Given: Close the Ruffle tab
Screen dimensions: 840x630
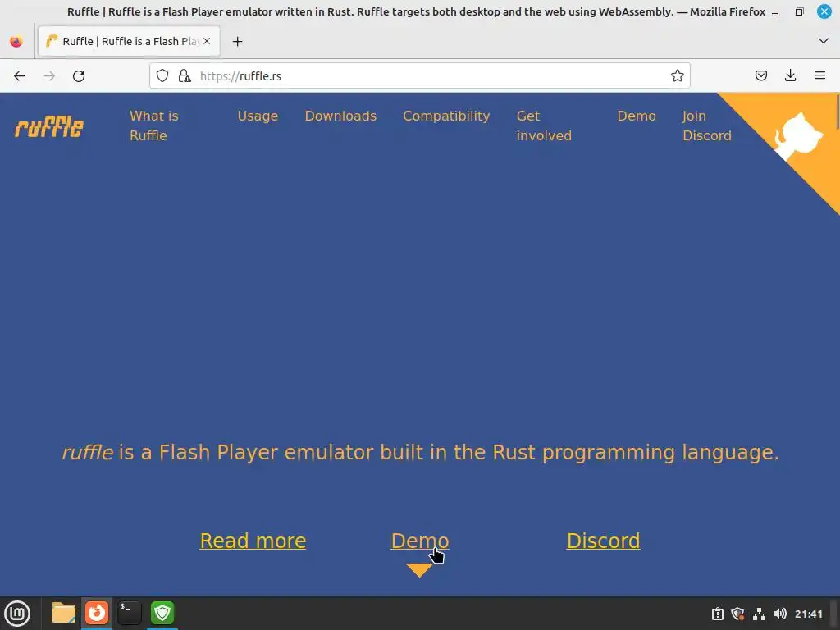Looking at the screenshot, I should (207, 41).
